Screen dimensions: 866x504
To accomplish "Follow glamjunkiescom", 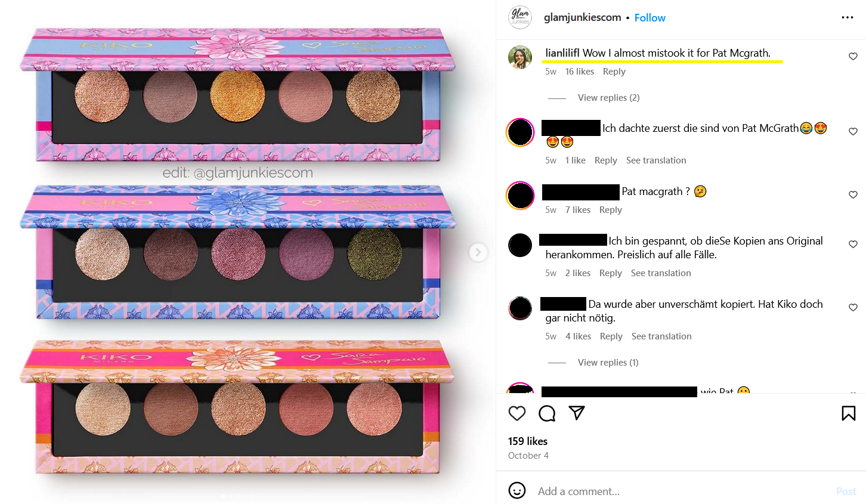I will [650, 18].
